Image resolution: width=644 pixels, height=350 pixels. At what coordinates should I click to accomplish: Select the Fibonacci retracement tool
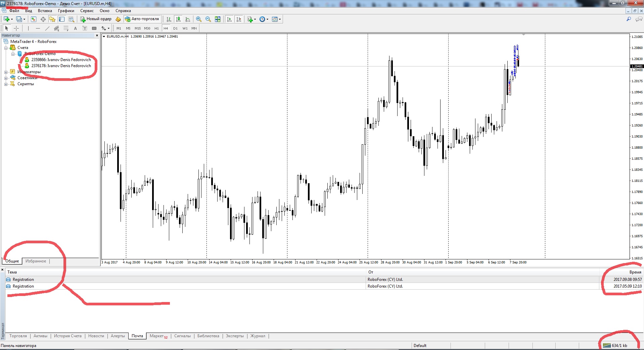pyautogui.click(x=66, y=29)
